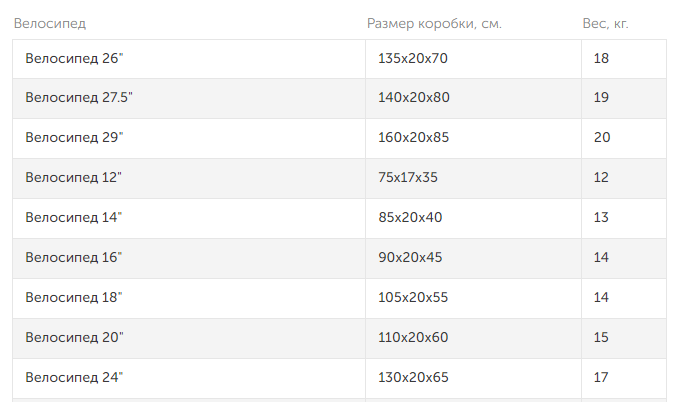Select the "Велосипед 24"" name cell

(74, 377)
